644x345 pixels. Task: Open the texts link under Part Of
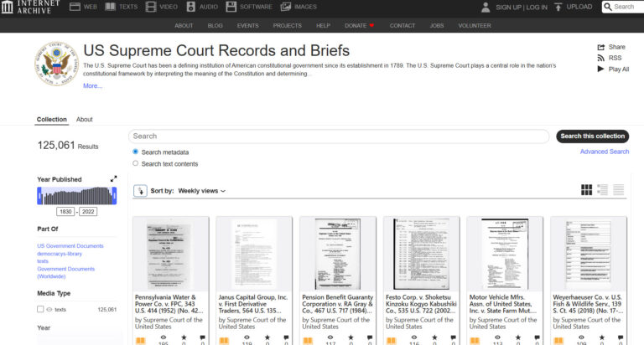[43, 261]
